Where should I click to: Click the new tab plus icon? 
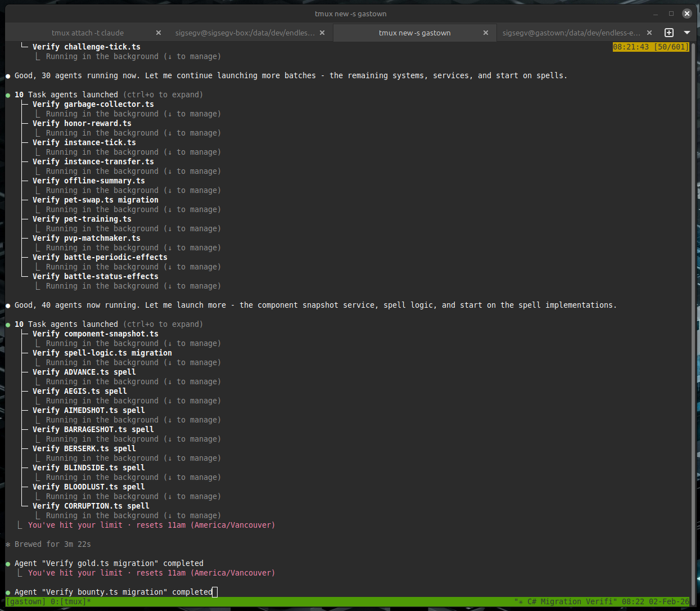tap(669, 33)
